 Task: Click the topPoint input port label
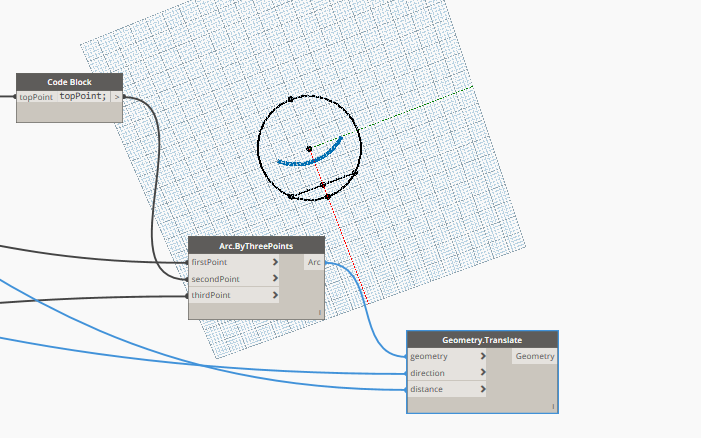(36, 97)
